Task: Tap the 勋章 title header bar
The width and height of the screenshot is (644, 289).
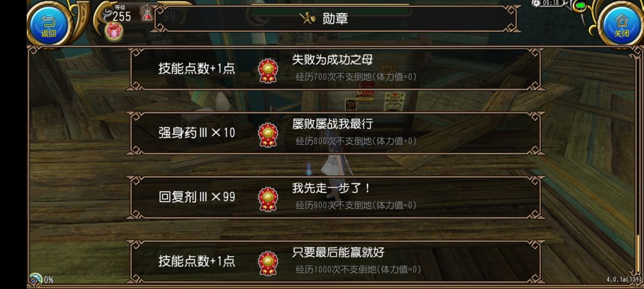Action: pos(335,19)
